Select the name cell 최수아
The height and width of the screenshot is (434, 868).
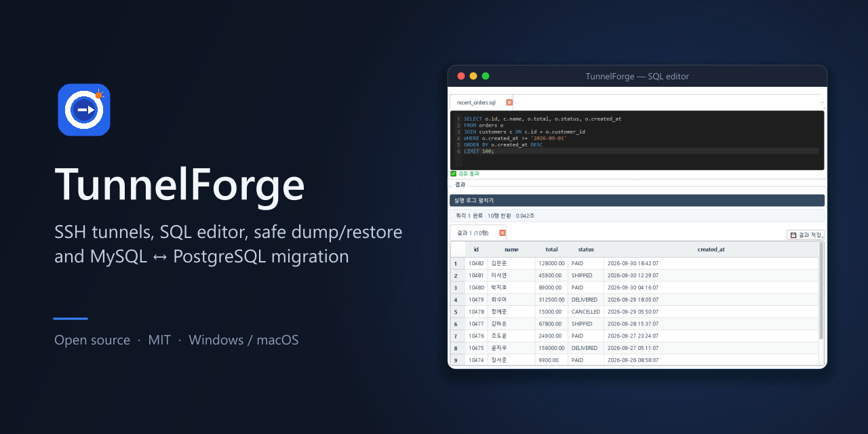coord(511,300)
